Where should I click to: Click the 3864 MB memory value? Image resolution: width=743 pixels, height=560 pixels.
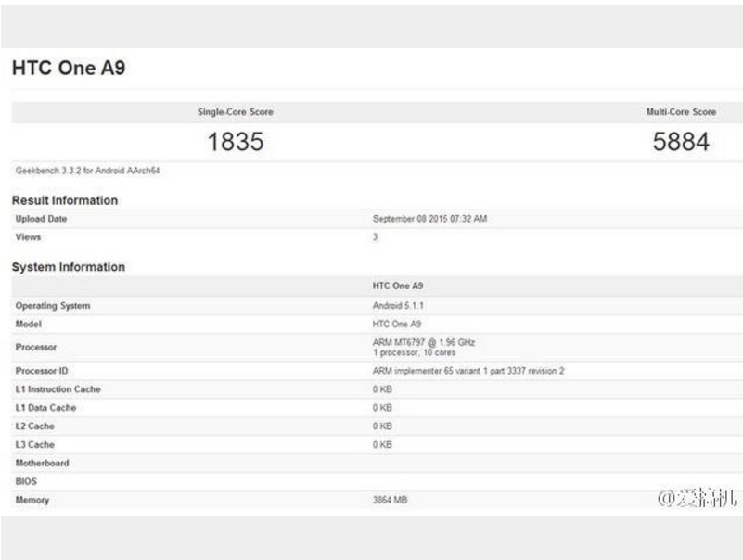coord(390,501)
